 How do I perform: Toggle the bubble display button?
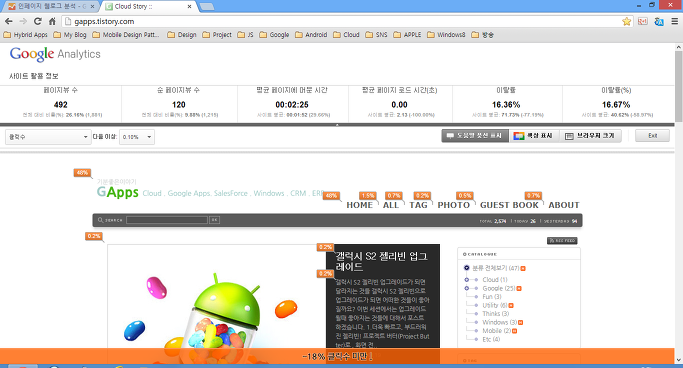click(475, 136)
